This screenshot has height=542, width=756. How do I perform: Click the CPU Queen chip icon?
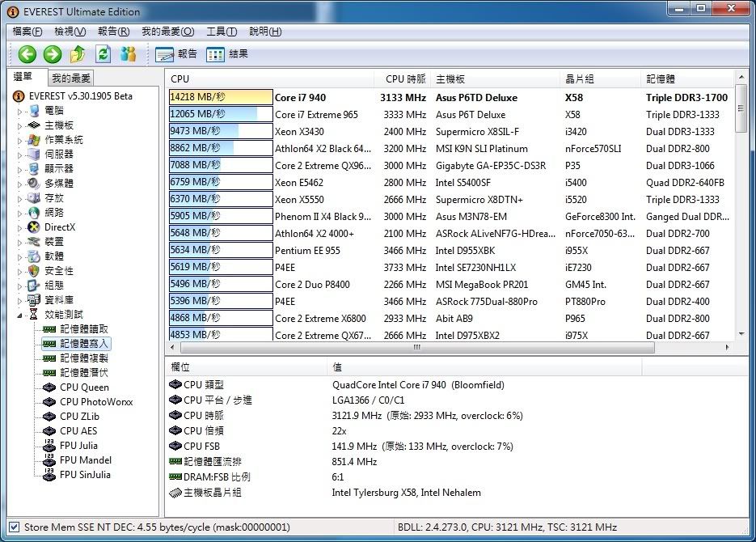(49, 387)
